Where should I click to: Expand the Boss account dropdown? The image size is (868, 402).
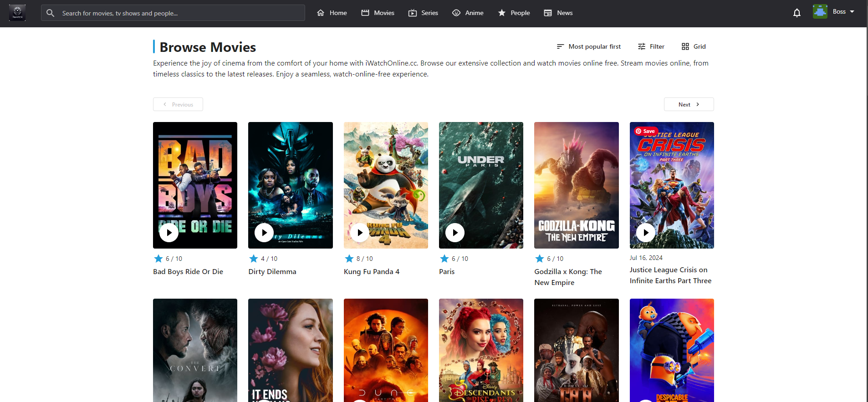click(x=852, y=11)
